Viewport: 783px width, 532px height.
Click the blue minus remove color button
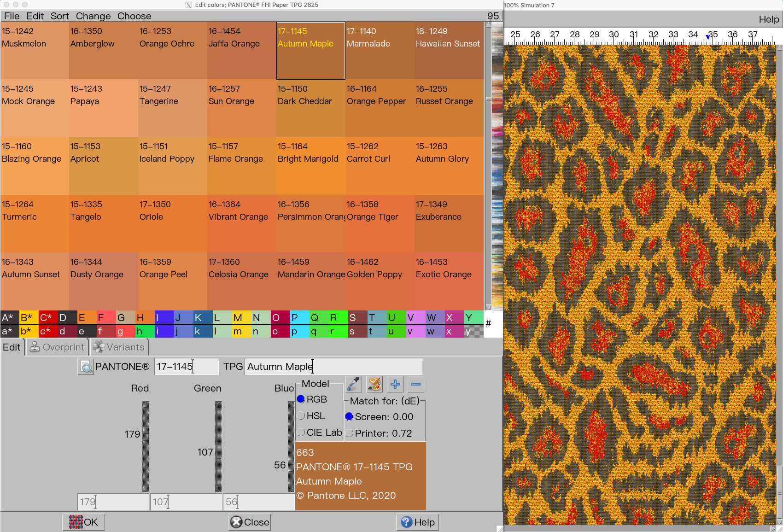416,384
